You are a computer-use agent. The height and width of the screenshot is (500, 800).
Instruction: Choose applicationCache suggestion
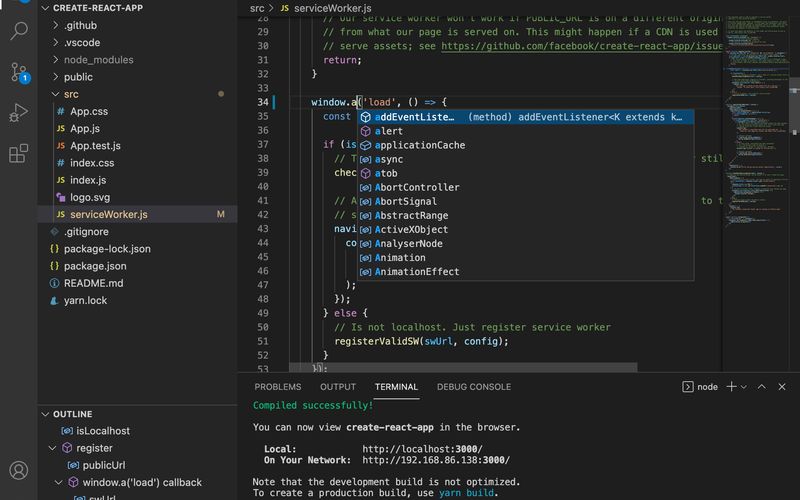(x=526, y=145)
